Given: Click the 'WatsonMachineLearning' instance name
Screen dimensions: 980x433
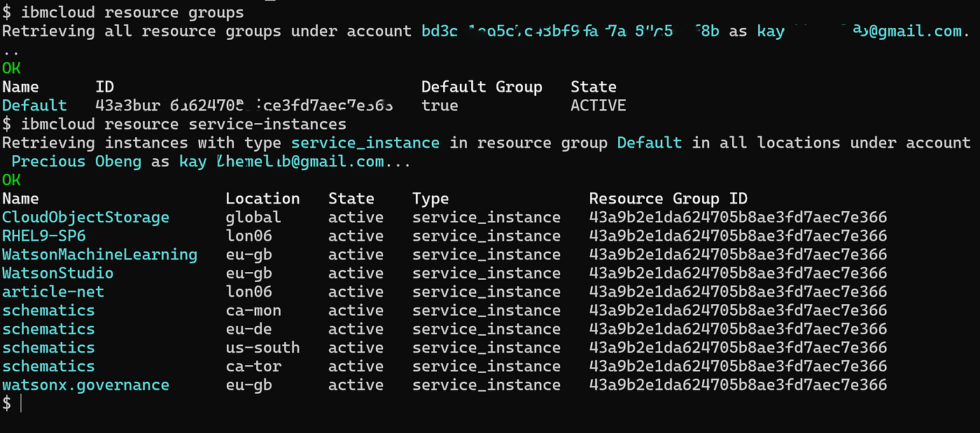Looking at the screenshot, I should pyautogui.click(x=100, y=255).
